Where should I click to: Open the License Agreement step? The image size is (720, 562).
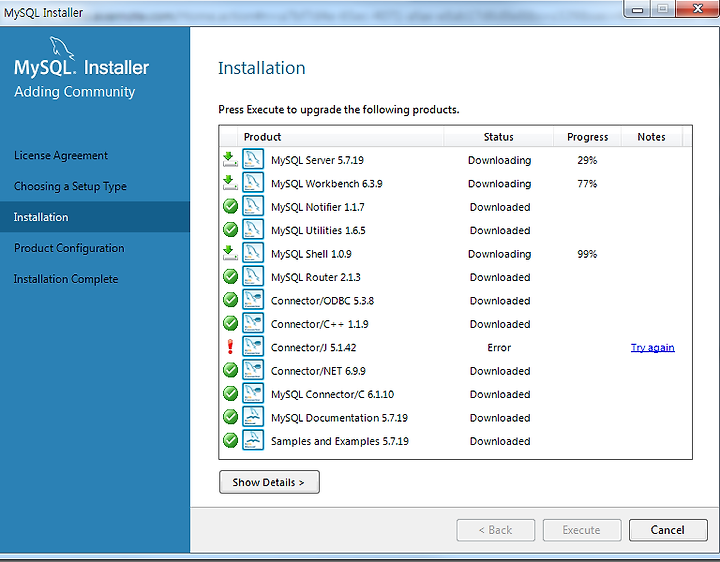coord(61,156)
